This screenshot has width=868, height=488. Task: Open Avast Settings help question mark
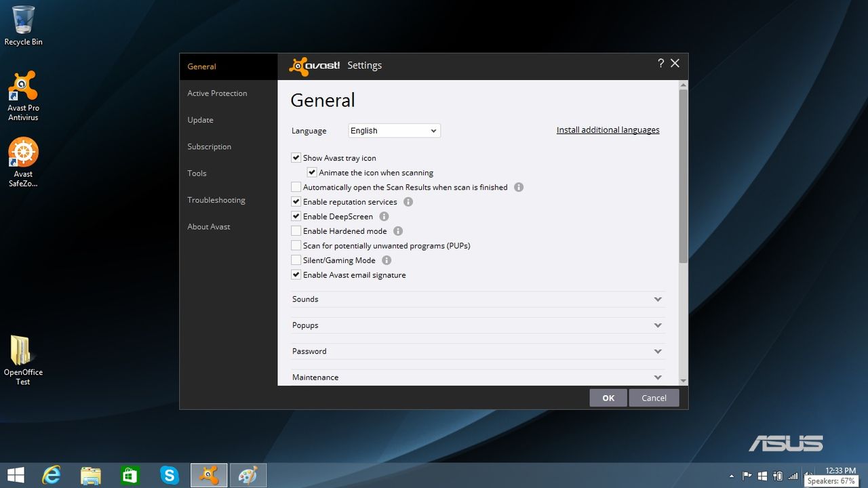point(660,63)
